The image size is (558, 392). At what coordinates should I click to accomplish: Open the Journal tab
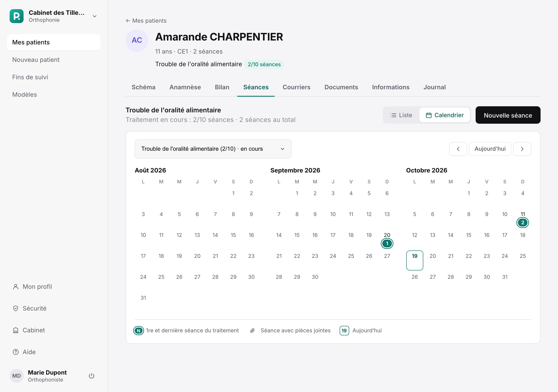click(434, 87)
